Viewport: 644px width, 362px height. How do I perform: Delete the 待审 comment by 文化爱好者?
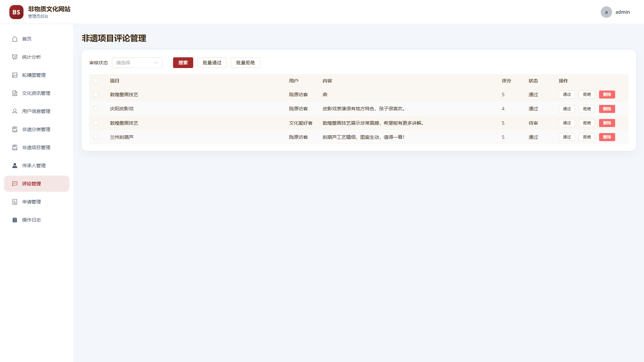click(607, 123)
